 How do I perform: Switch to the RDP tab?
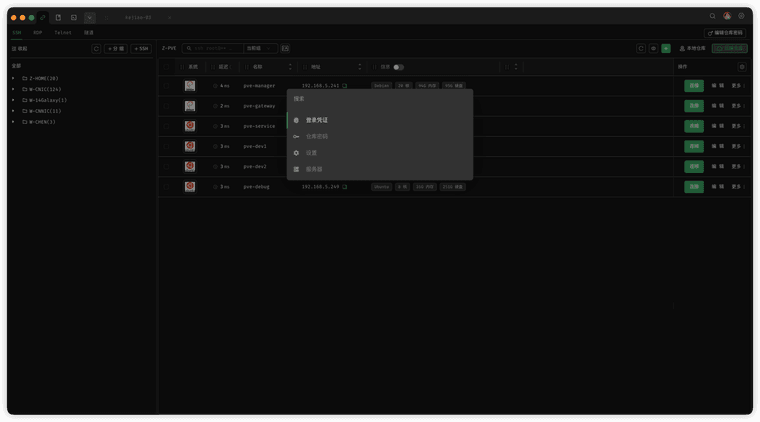click(38, 32)
